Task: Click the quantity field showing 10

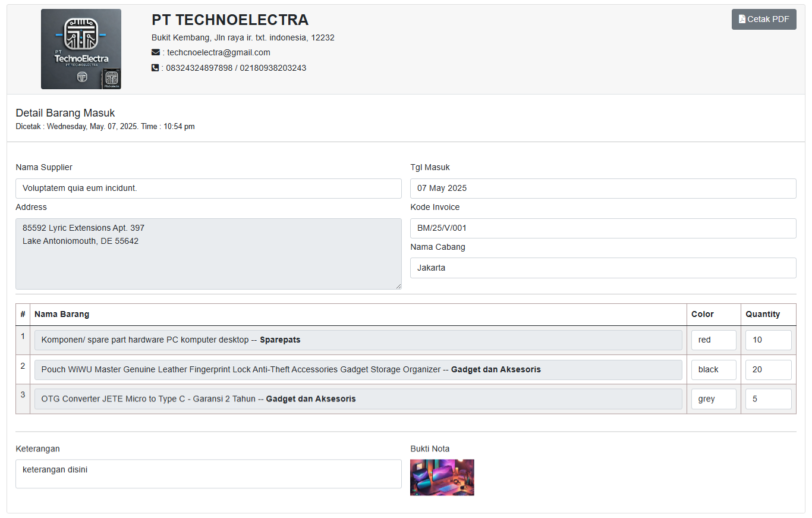Action: click(768, 340)
